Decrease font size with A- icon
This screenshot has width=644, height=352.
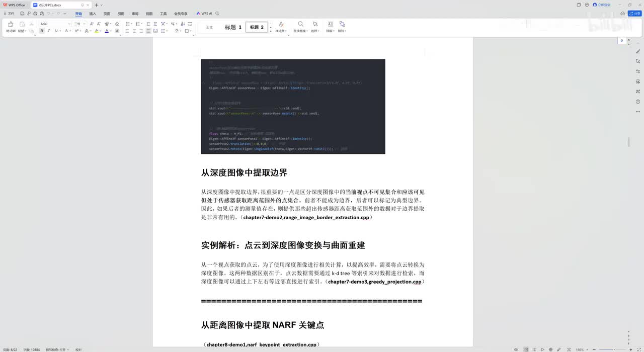(98, 24)
